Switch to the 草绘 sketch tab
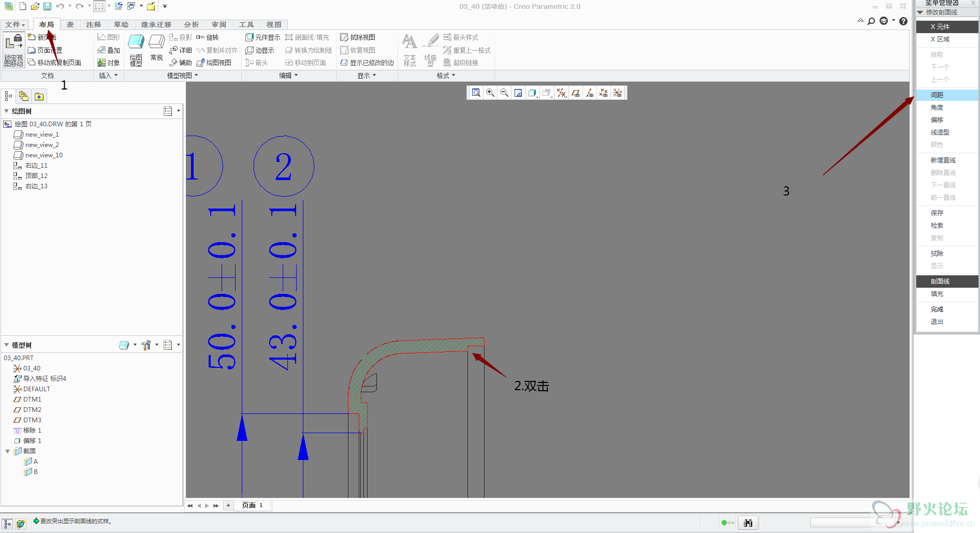Screen dimensions: 980x533 pyautogui.click(x=121, y=24)
